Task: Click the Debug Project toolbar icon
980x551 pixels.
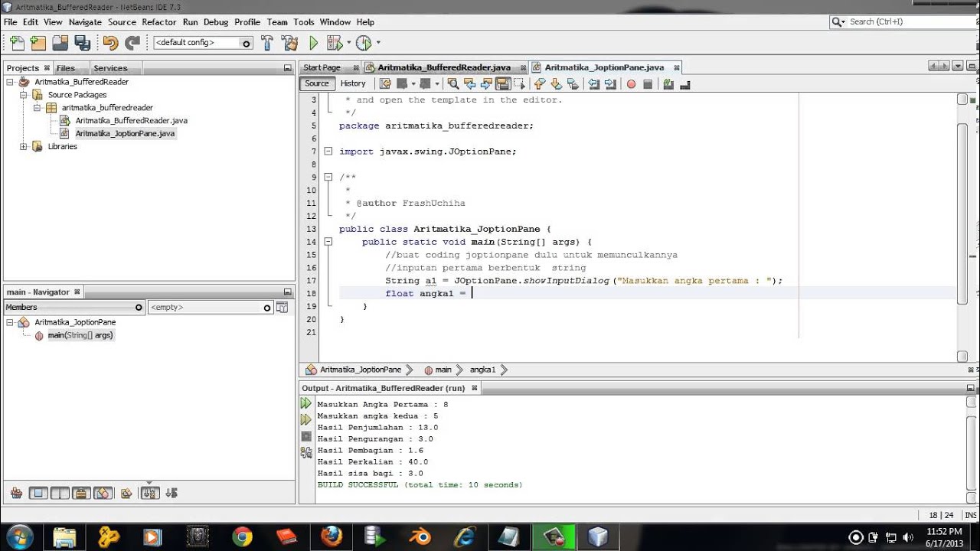Action: coord(335,43)
